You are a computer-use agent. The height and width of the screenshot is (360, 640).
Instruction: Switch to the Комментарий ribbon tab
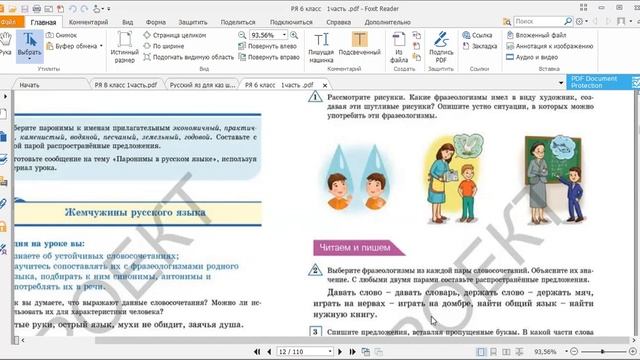tap(89, 22)
